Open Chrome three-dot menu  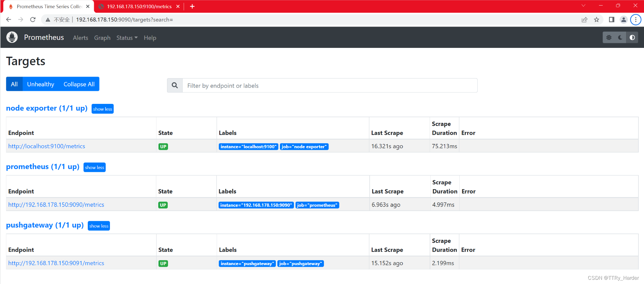(x=636, y=20)
